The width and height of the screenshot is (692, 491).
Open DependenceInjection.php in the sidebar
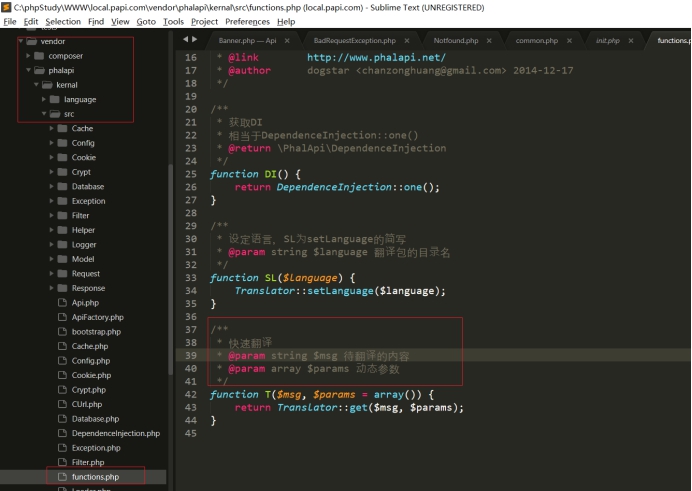point(116,433)
